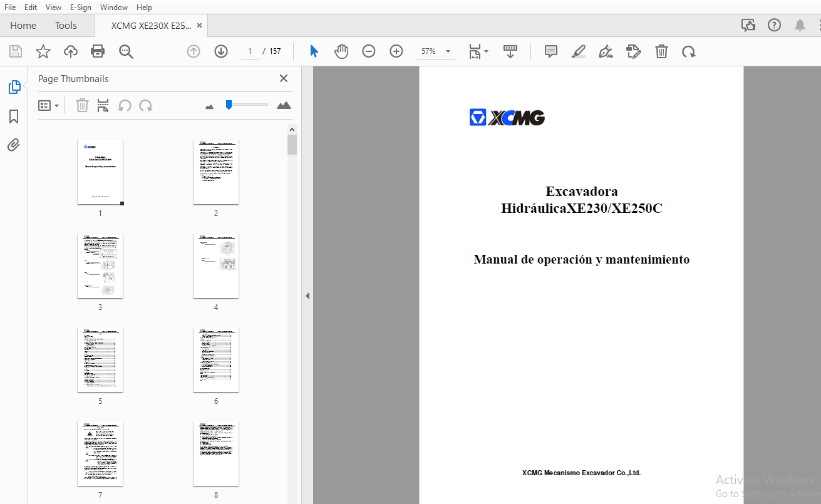Print the document with the printer icon
Screen dimensions: 821x504
(98, 51)
